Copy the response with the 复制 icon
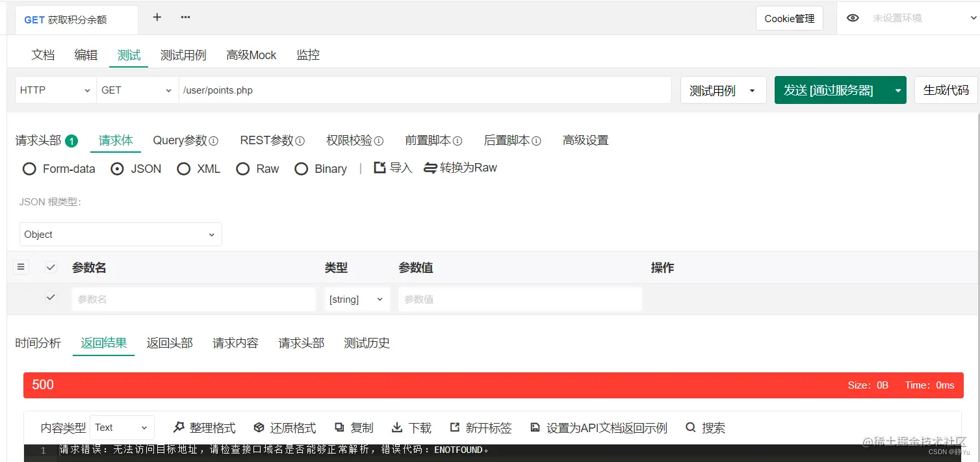The image size is (980, 462). (x=341, y=427)
